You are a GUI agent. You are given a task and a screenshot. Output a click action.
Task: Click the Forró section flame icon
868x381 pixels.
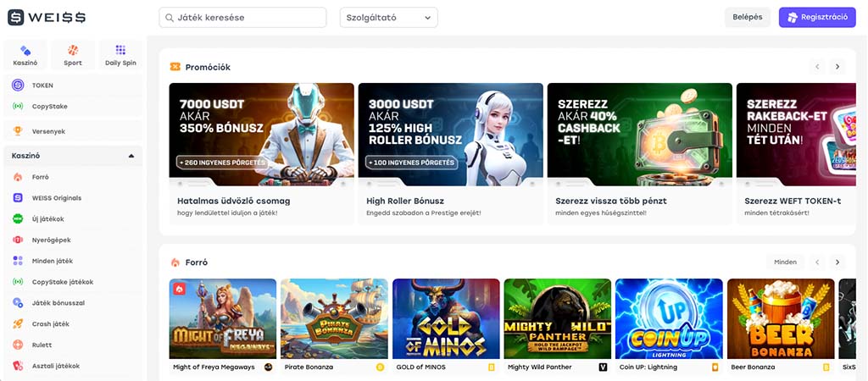(175, 262)
